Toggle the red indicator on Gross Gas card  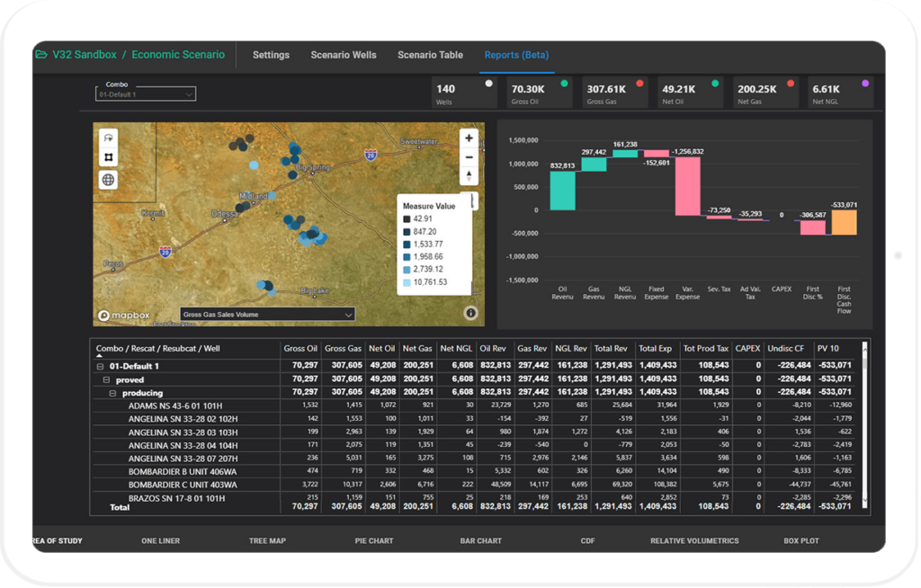click(x=639, y=82)
